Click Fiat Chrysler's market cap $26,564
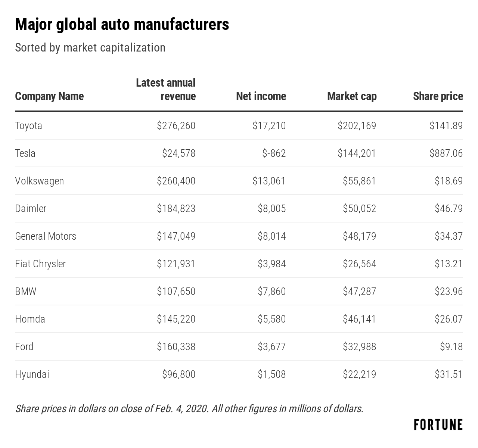 point(359,264)
